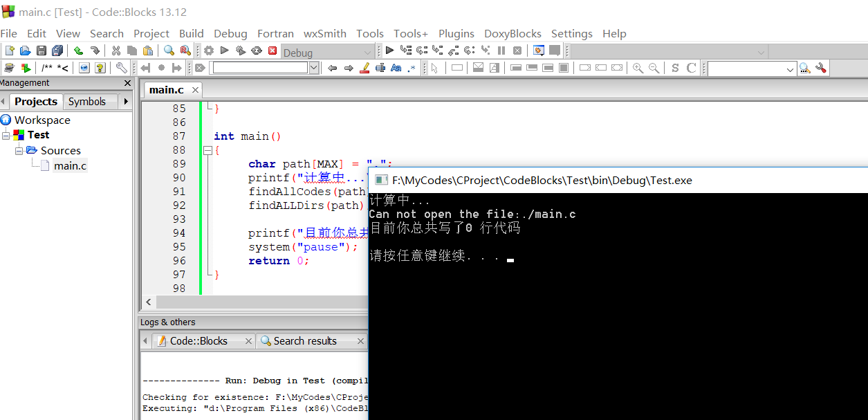Screen dimensions: 868x420
Task: Toggle the source S icon
Action: 675,68
